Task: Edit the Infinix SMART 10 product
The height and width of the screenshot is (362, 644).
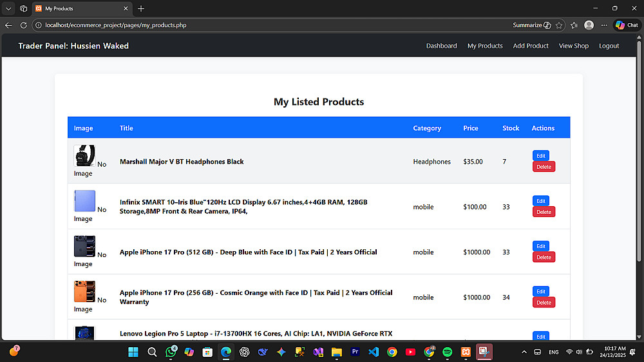Action: [541, 201]
